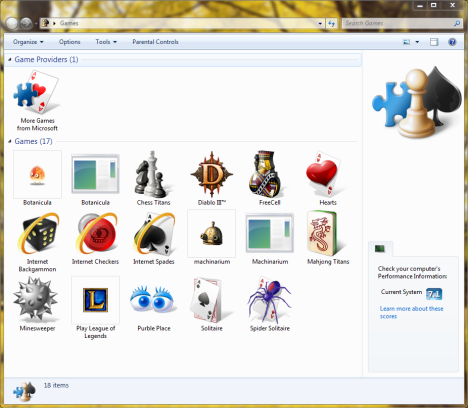The width and height of the screenshot is (468, 408).
Task: Select the Botanicula generic window icon
Action: pyautogui.click(x=95, y=174)
